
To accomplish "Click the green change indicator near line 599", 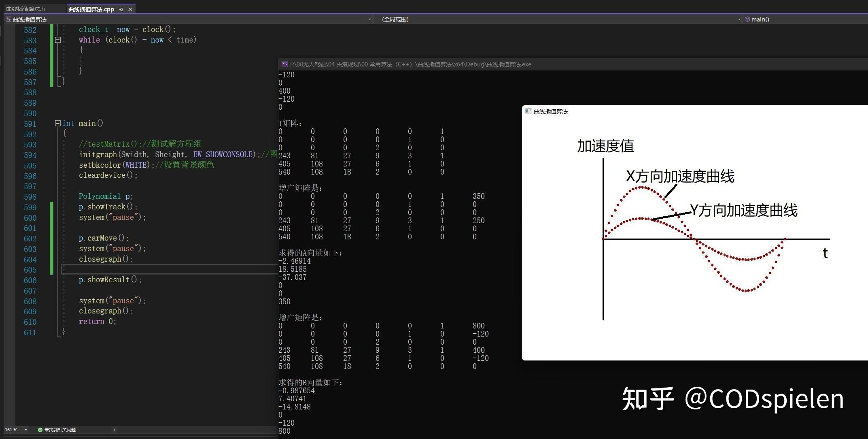I will (x=52, y=207).
